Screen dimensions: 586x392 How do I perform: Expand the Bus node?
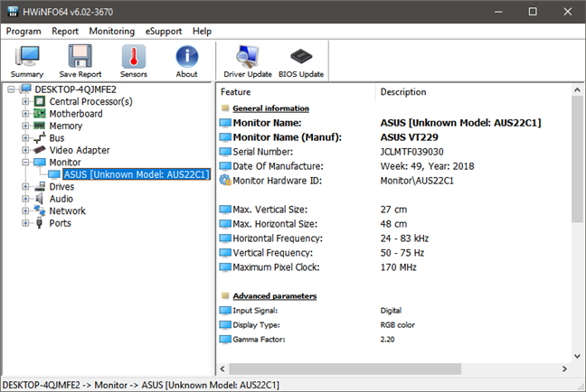click(25, 138)
